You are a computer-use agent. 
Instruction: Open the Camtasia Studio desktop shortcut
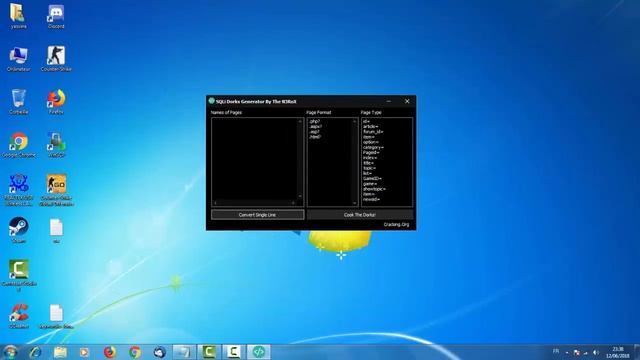(18, 276)
